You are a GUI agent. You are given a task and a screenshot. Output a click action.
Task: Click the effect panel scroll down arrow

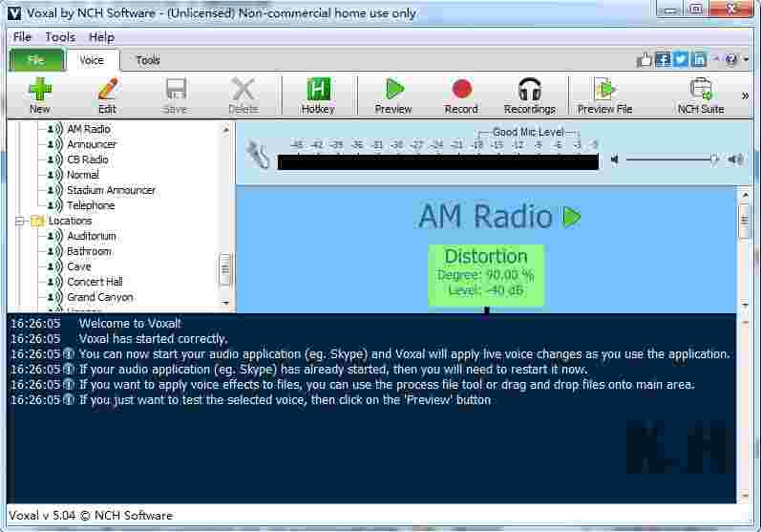coord(745,306)
